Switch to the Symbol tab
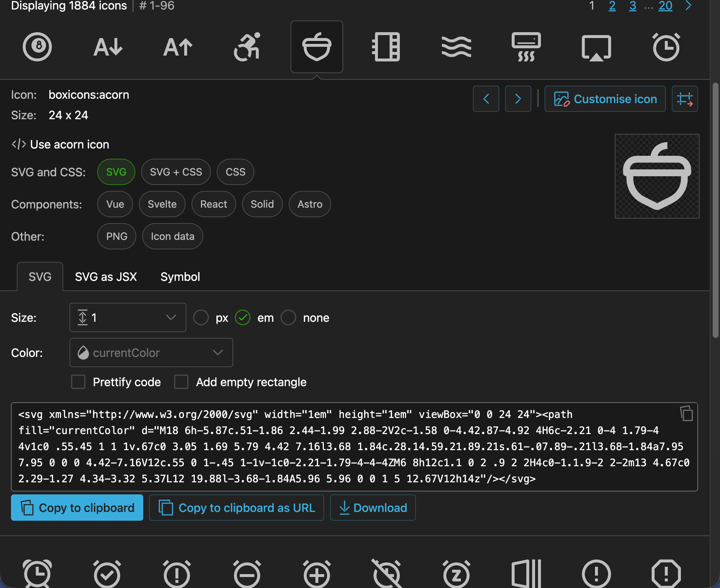The height and width of the screenshot is (588, 720). point(180,277)
